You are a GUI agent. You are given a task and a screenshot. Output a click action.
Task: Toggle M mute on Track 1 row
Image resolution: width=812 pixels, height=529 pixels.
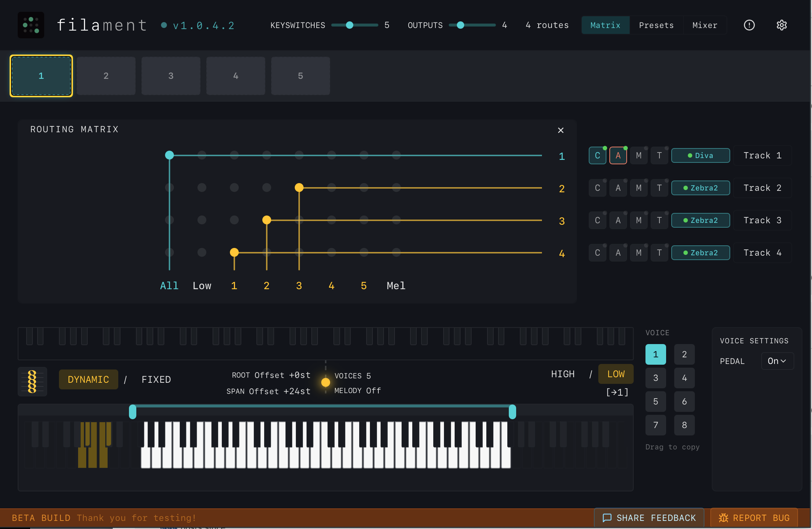(x=638, y=155)
